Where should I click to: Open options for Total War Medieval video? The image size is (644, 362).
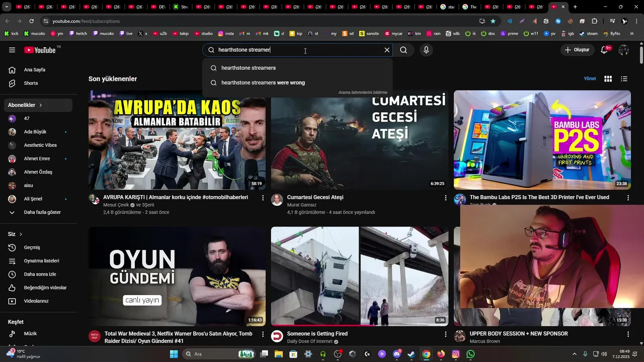(263, 334)
